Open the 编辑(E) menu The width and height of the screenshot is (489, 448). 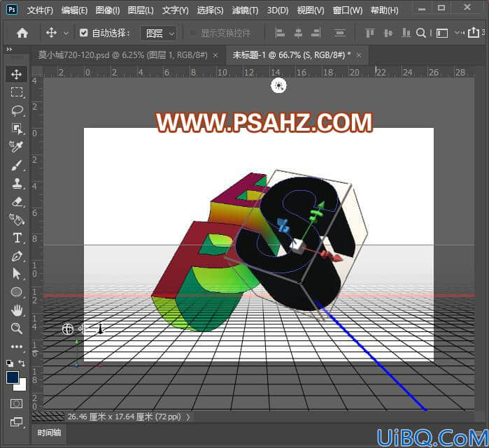coord(74,10)
